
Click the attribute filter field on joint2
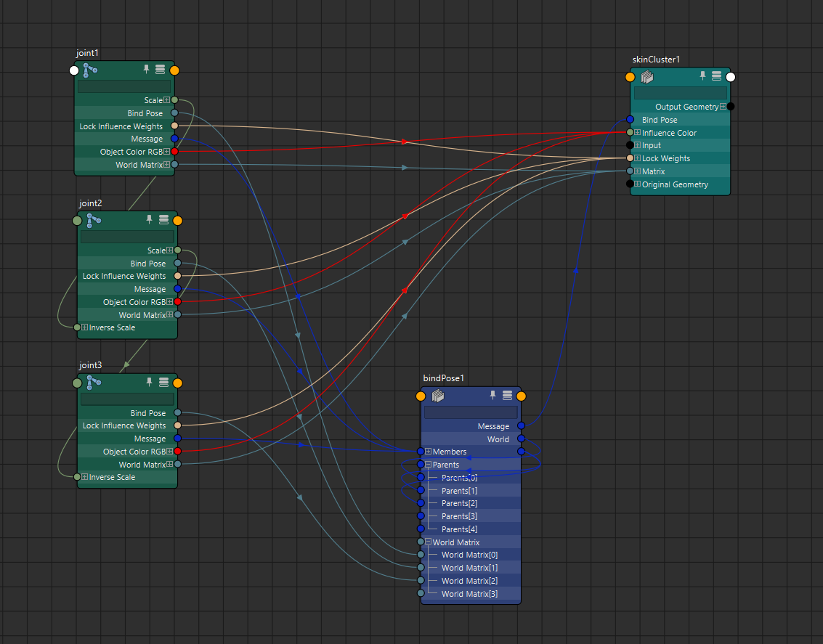(127, 237)
